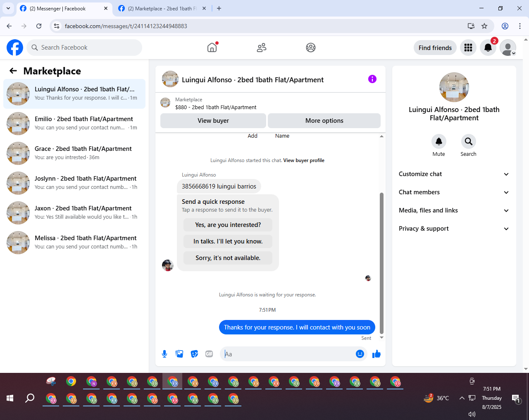This screenshot has width=529, height=420.
Task: Switch to Messenger | Facebook tab
Action: 64,8
